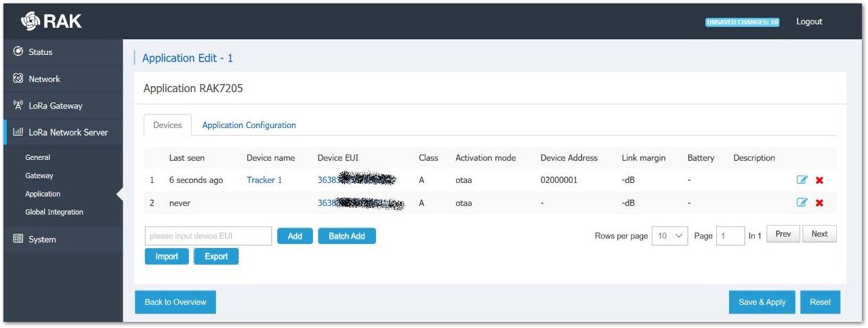Click the 02000001 device address cell
This screenshot has width=868, height=328.
pos(559,180)
